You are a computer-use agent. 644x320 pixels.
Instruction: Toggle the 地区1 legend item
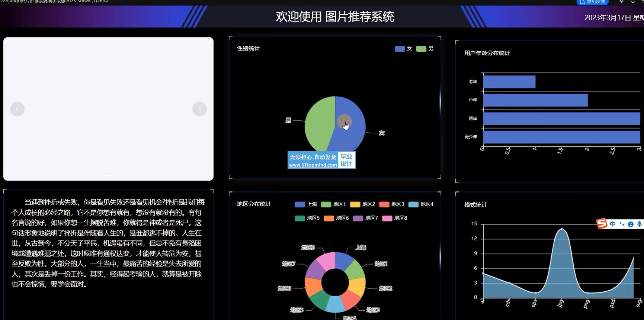(333, 204)
